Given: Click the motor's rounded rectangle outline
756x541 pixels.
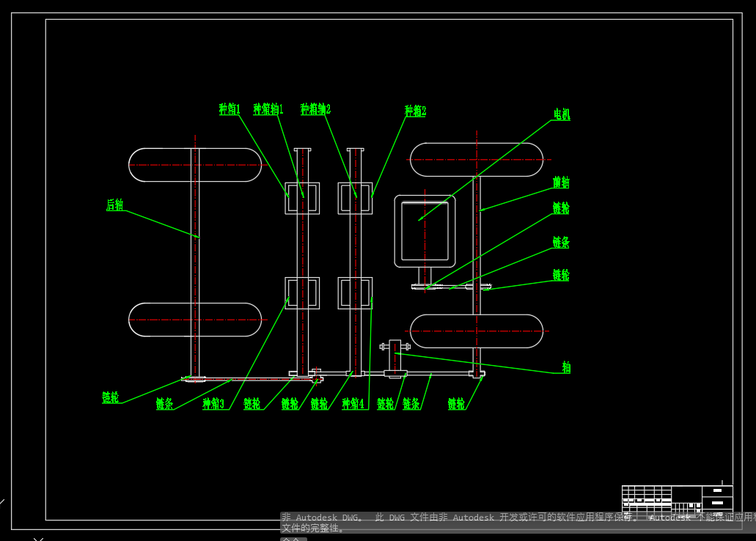Looking at the screenshot, I should point(425,231).
